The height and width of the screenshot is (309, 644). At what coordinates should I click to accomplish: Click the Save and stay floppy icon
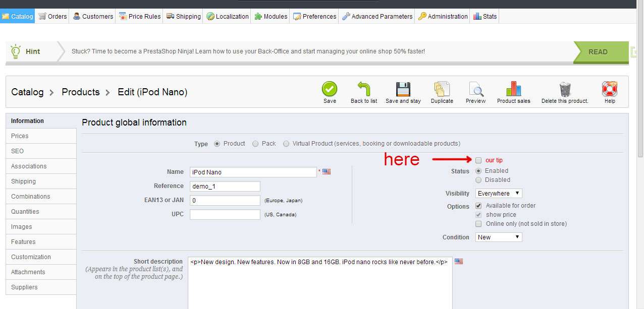click(403, 89)
